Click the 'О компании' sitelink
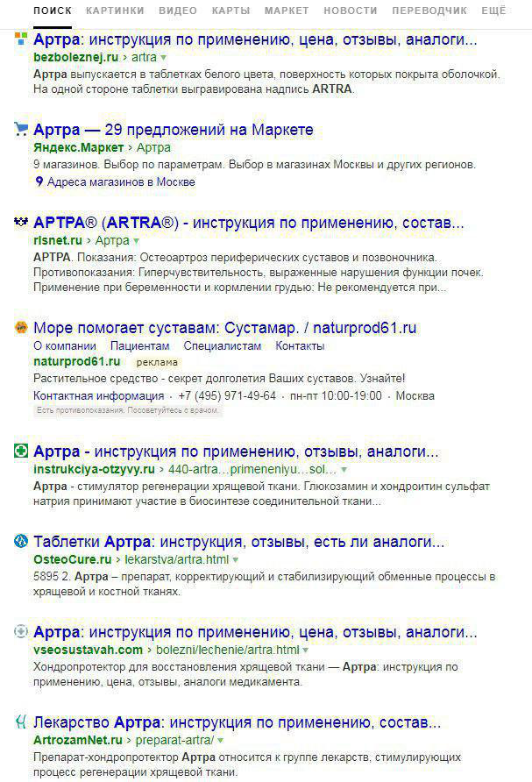 coord(64,345)
